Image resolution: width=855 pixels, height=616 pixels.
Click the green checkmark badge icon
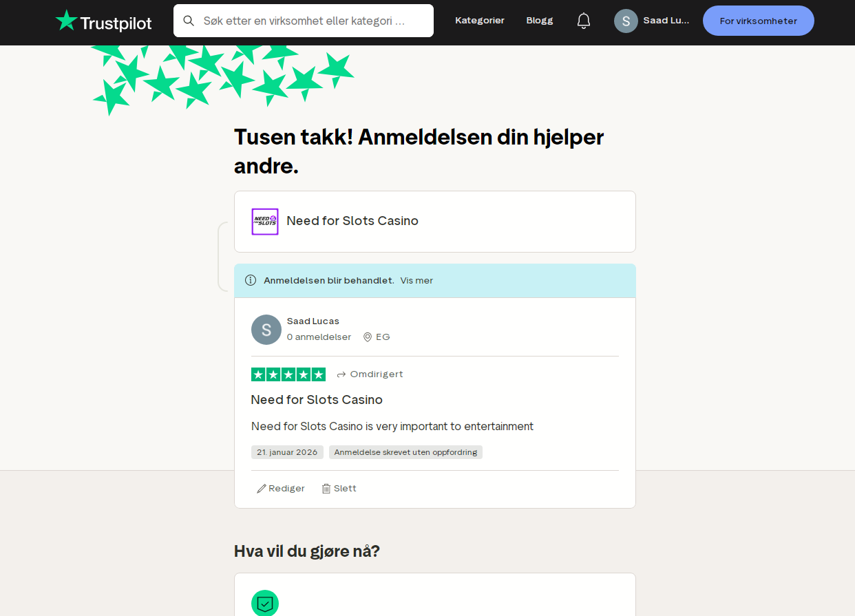pyautogui.click(x=265, y=603)
